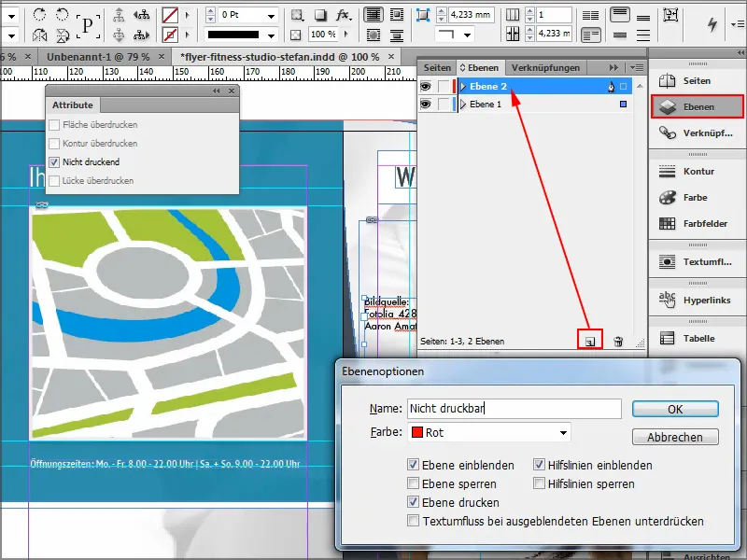Flip the selection horizontally
The height and width of the screenshot is (560, 747).
coord(39,35)
